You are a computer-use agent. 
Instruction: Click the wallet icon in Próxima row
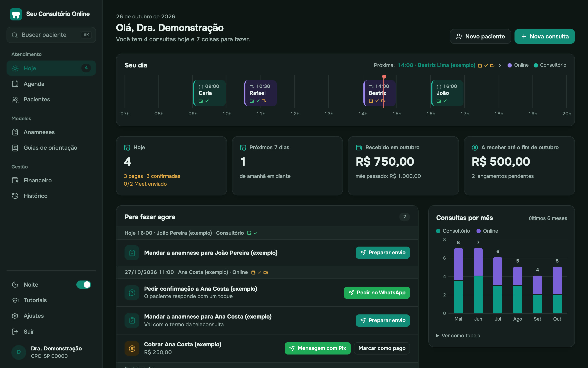tap(480, 65)
